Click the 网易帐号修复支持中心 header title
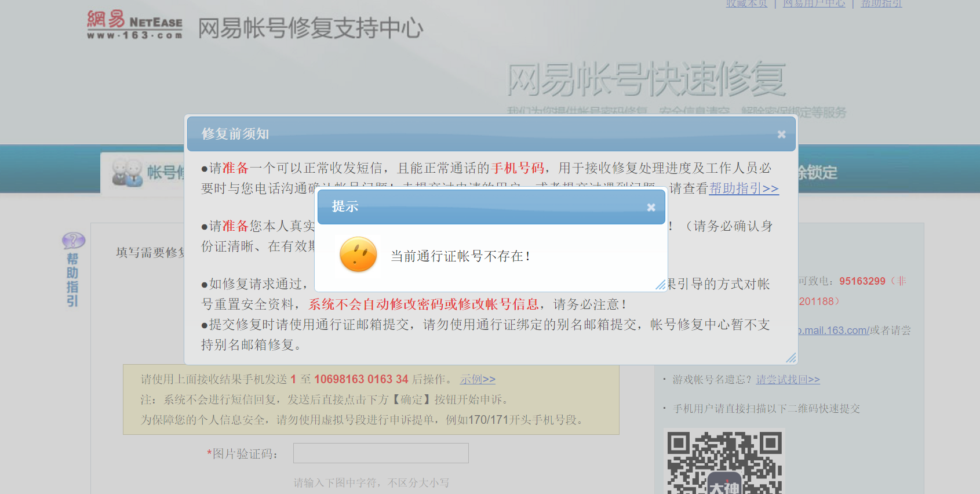The width and height of the screenshot is (980, 494). pyautogui.click(x=311, y=28)
